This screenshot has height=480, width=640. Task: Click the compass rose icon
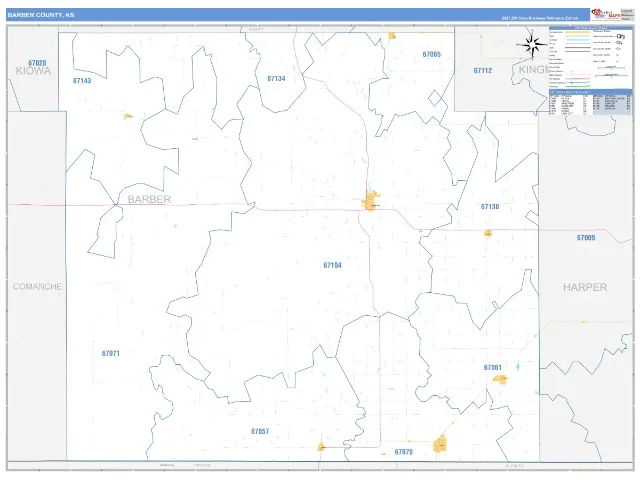pos(532,44)
